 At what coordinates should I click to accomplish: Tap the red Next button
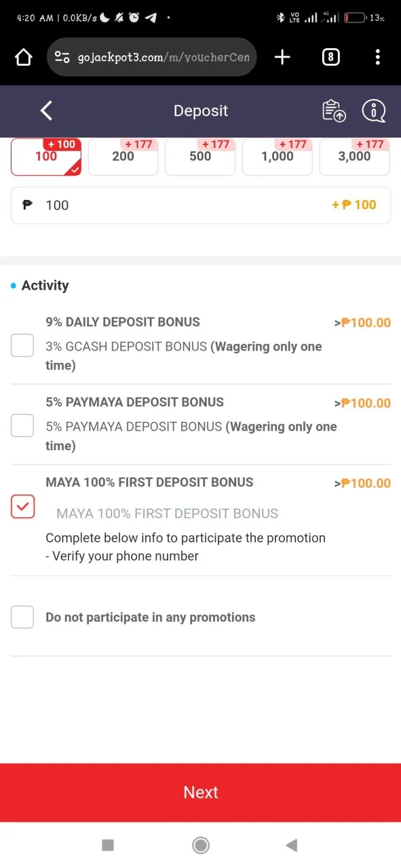point(201,793)
